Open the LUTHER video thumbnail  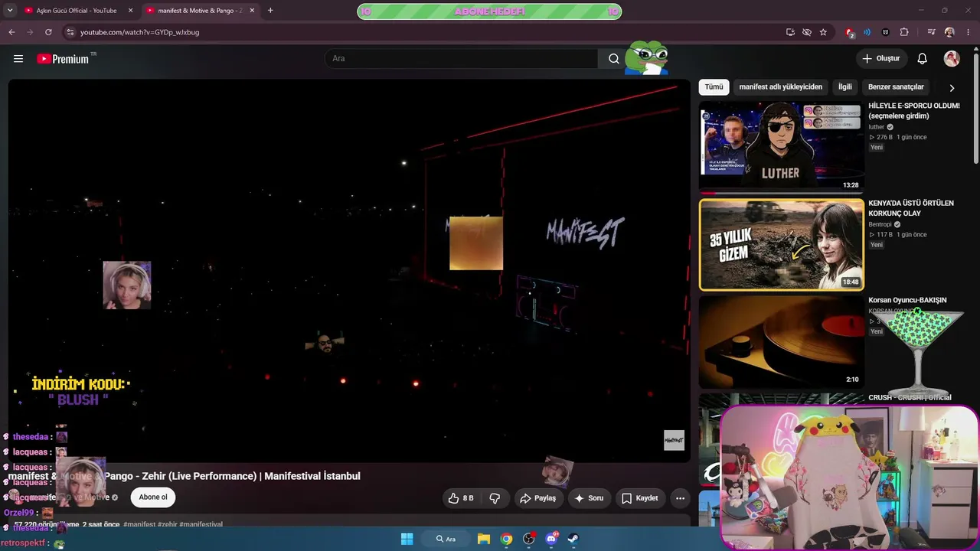click(781, 146)
